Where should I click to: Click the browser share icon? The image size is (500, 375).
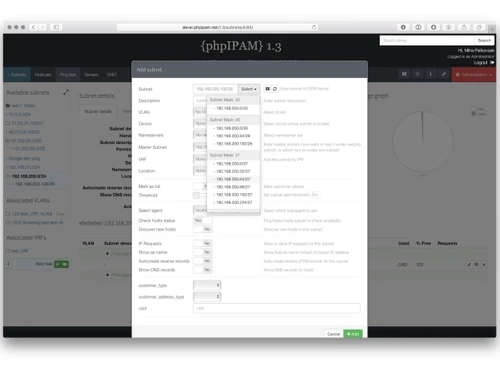tap(464, 27)
